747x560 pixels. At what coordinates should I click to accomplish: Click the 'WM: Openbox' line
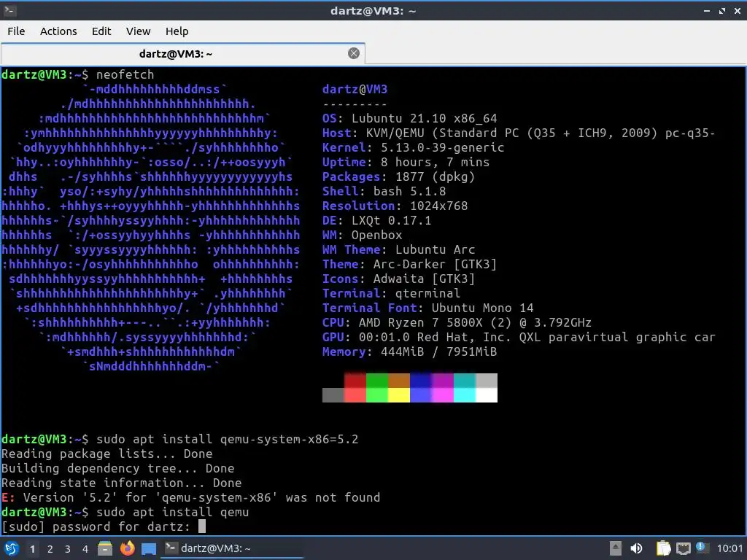362,236
